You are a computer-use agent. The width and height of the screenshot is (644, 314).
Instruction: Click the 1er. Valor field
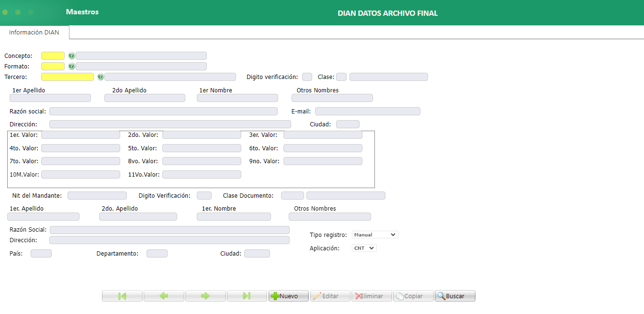click(80, 135)
